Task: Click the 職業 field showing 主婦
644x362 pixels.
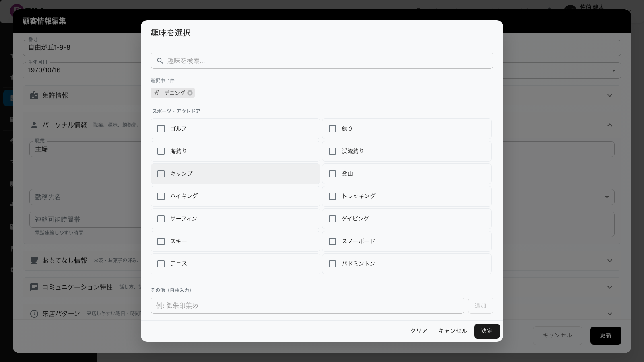Action: click(x=85, y=149)
